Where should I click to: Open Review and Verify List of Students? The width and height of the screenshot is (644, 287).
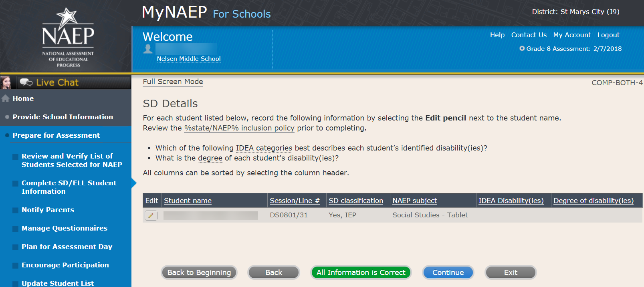72,160
